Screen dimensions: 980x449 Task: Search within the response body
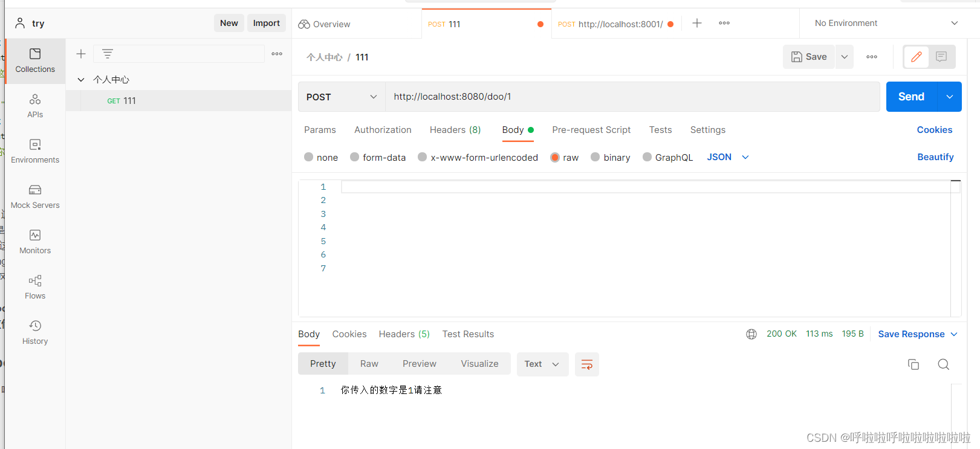tap(944, 364)
